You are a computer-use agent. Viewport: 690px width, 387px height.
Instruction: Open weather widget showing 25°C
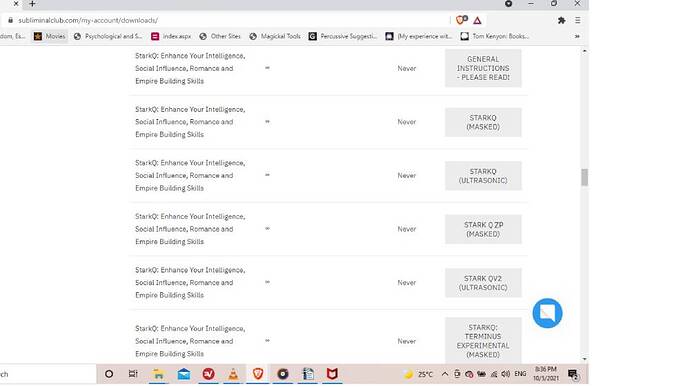click(x=418, y=374)
